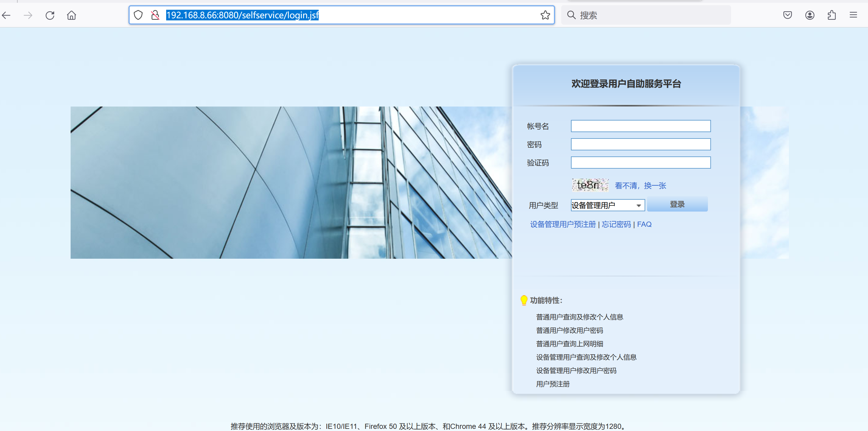Click the browser back arrow
Viewport: 868px width, 431px height.
[6, 15]
